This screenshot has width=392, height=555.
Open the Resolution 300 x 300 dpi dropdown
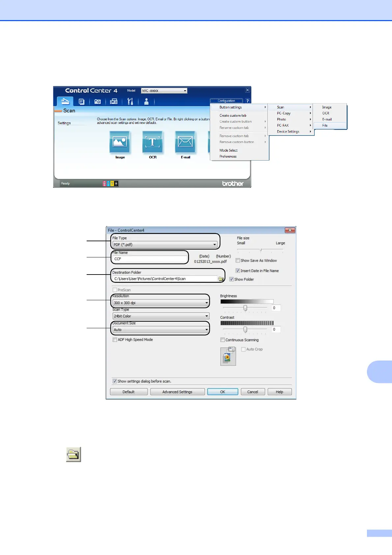pyautogui.click(x=161, y=303)
